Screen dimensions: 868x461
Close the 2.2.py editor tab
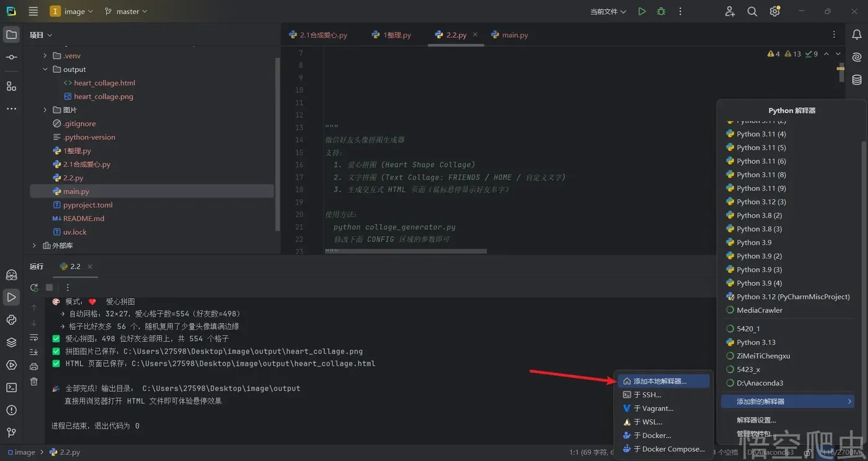(476, 35)
